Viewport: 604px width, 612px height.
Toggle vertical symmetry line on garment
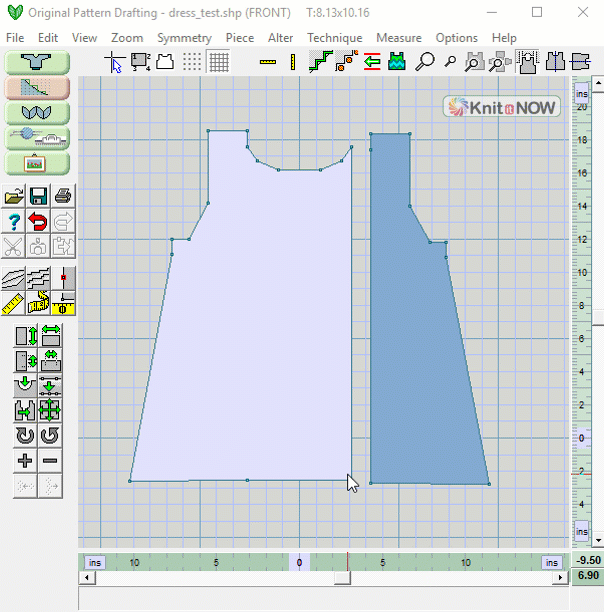click(555, 62)
